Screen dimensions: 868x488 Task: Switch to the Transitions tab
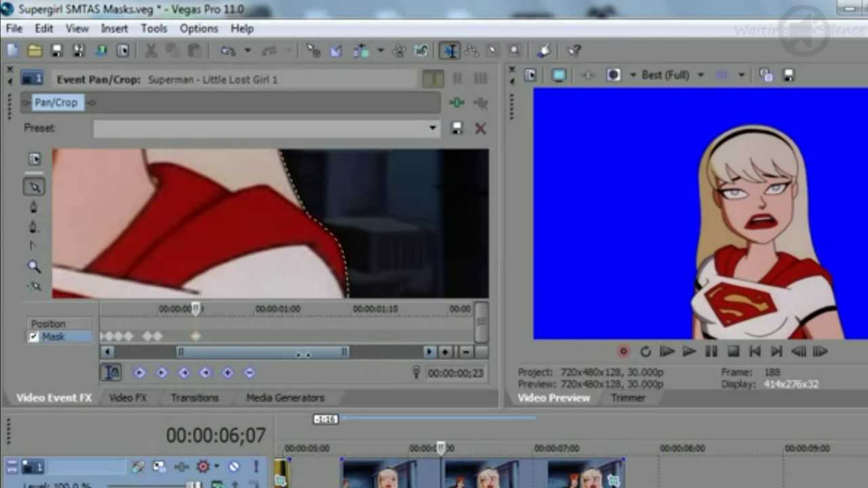pos(195,398)
